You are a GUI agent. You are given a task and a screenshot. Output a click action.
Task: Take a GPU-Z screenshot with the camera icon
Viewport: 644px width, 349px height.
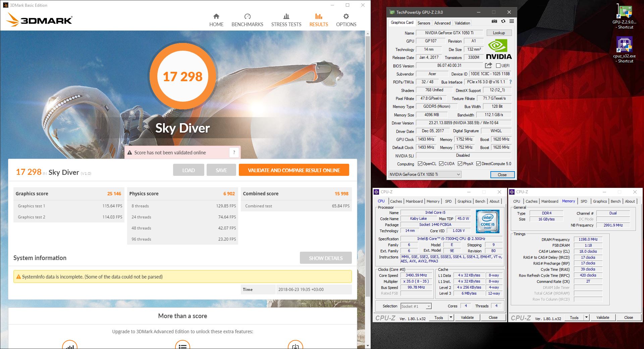(x=494, y=21)
